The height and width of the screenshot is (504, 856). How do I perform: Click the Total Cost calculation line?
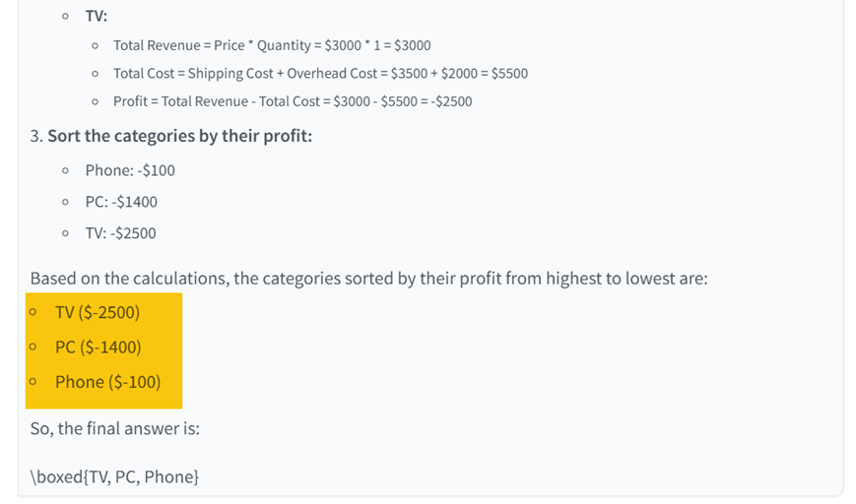coord(320,73)
